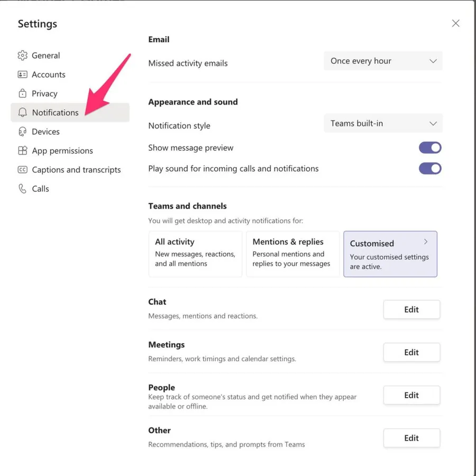The height and width of the screenshot is (476, 476).
Task: Disable sound for incoming calls and notifications
Action: click(430, 169)
